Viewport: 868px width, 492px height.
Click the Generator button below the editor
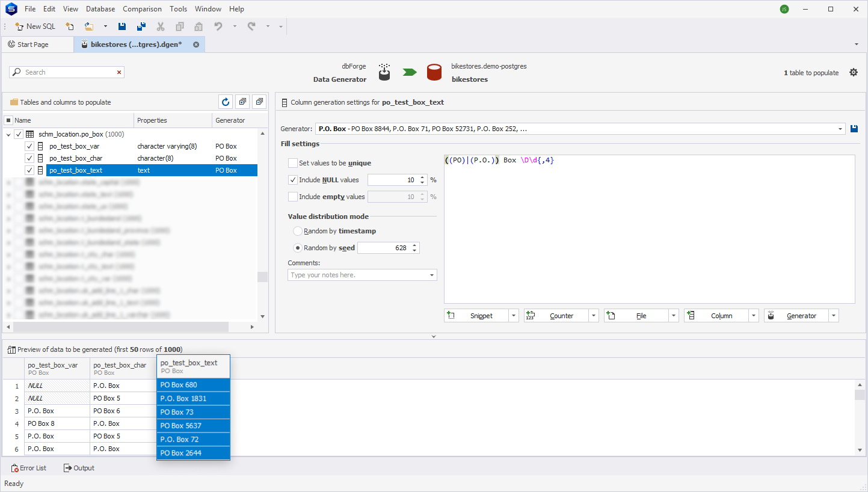[796, 316]
